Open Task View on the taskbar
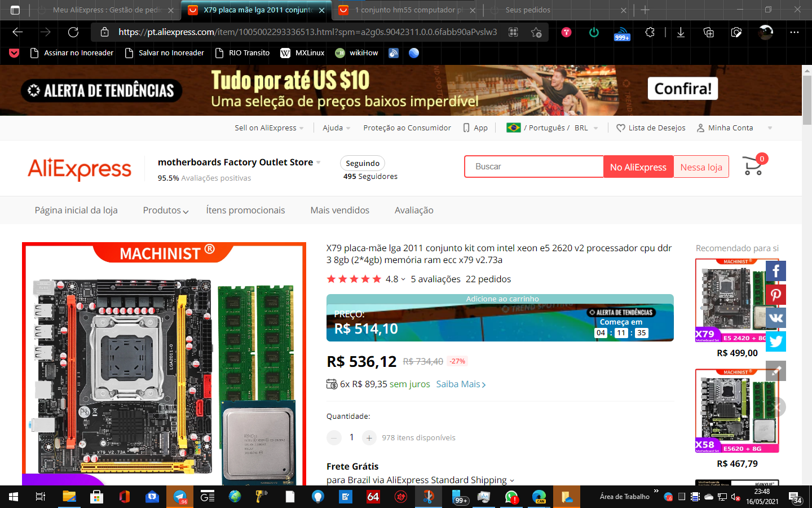Viewport: 812px width, 508px height. (41, 497)
